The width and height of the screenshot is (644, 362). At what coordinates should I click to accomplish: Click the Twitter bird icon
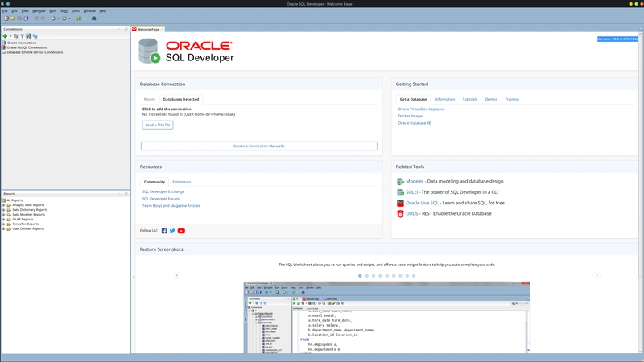(172, 231)
